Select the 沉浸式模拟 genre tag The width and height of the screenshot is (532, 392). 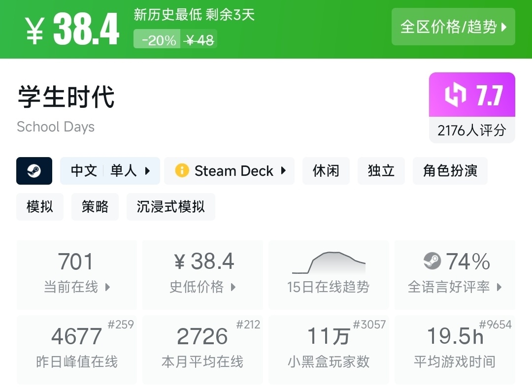click(x=170, y=206)
